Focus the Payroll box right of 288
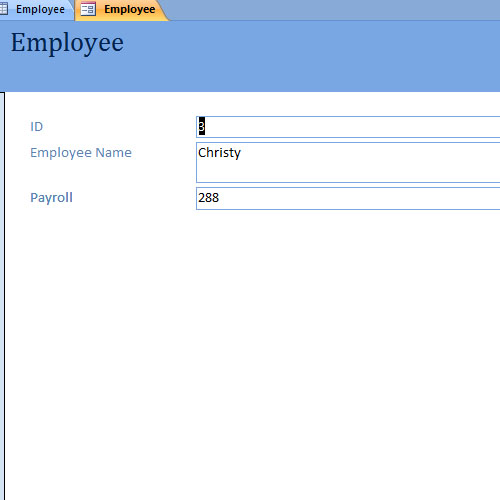The image size is (500, 500). (x=360, y=198)
